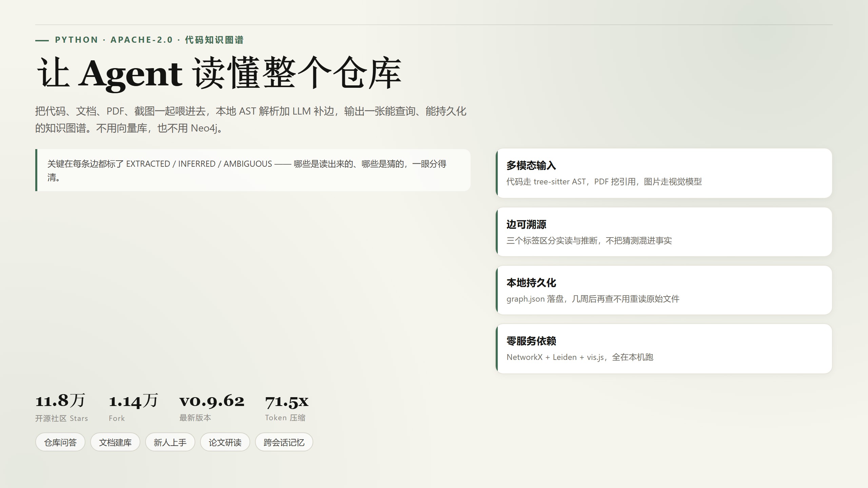The height and width of the screenshot is (488, 868).
Task: Click the 11.8万 Stars statistic
Action: pyautogui.click(x=62, y=408)
